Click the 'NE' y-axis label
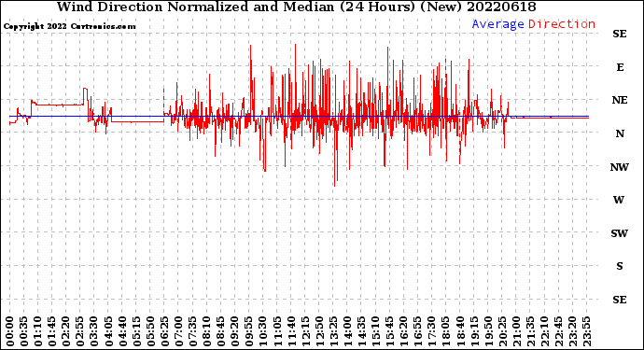The image size is (644, 350). [x=620, y=100]
